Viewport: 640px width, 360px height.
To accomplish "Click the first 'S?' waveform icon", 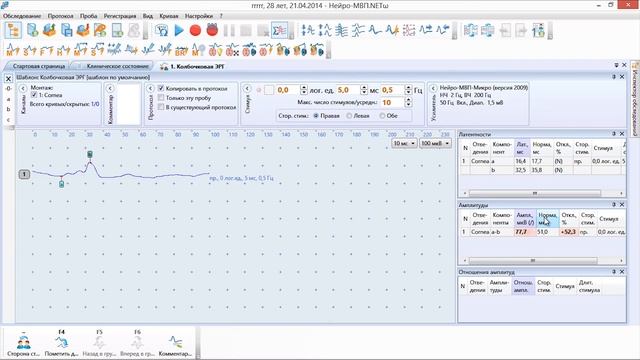I will 30,50.
